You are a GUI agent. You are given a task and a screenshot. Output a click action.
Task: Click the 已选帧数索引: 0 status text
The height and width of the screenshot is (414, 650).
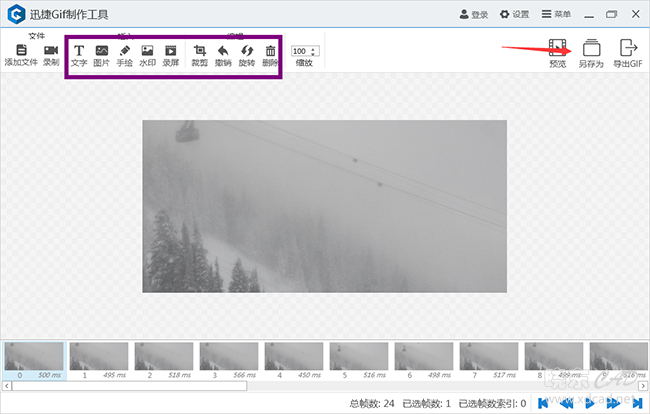(492, 403)
